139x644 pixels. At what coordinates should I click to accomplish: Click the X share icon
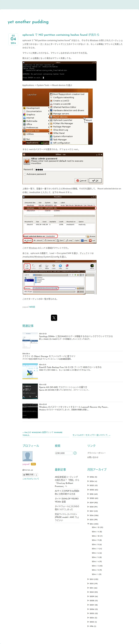click(x=54, y=317)
